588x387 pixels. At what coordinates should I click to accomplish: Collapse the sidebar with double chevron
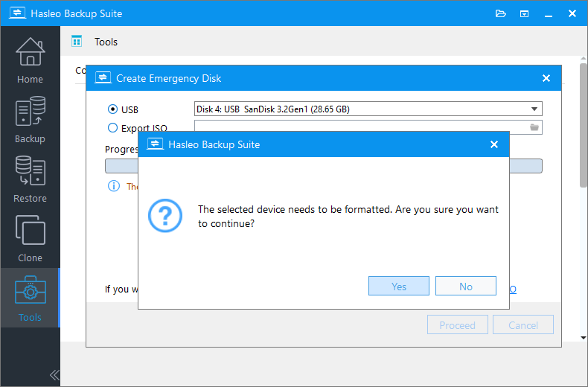pos(54,374)
